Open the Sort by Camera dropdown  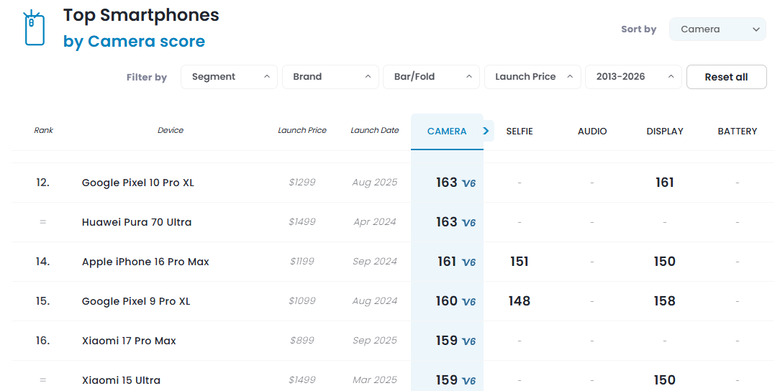coord(717,29)
